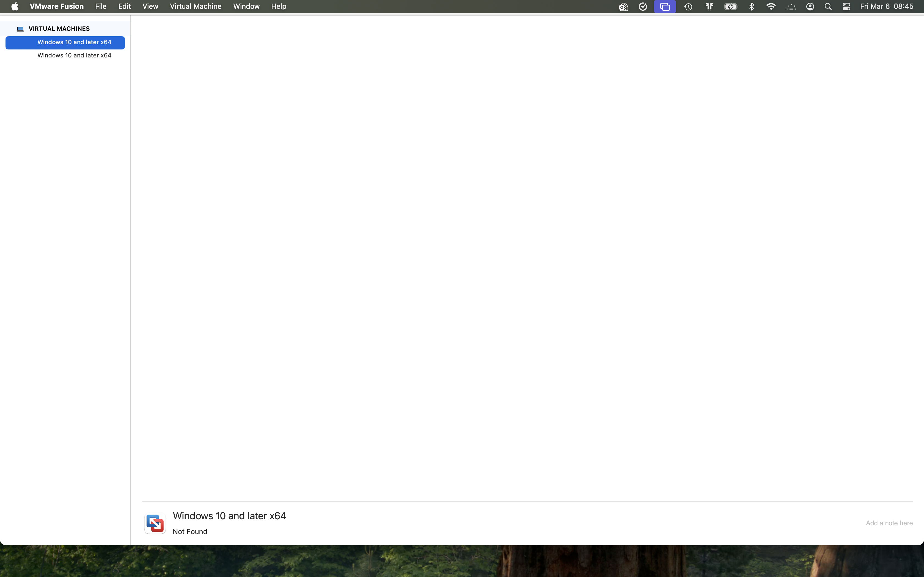Open the Apple menu
This screenshot has width=924, height=577.
[x=15, y=7]
